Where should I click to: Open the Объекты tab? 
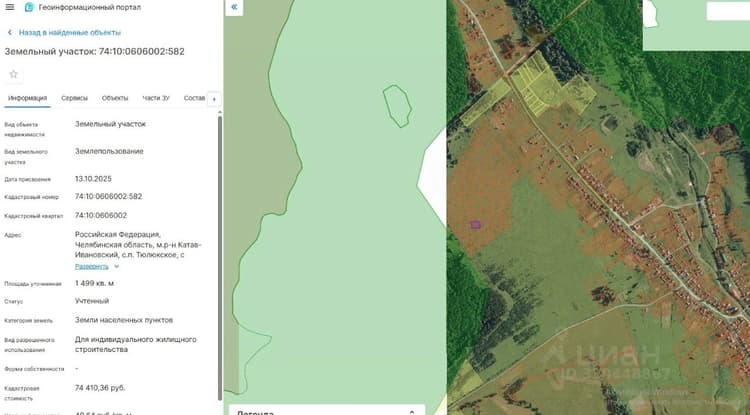point(115,98)
